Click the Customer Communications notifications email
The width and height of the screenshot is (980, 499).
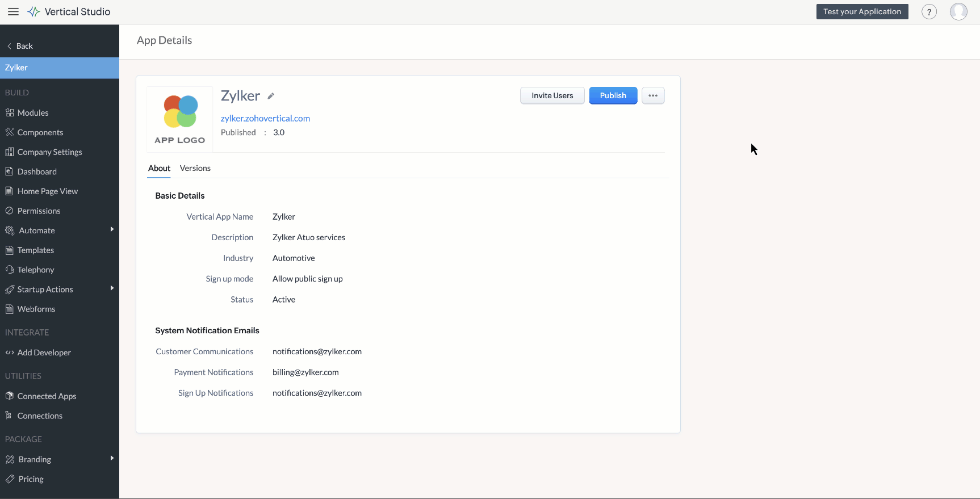point(317,351)
